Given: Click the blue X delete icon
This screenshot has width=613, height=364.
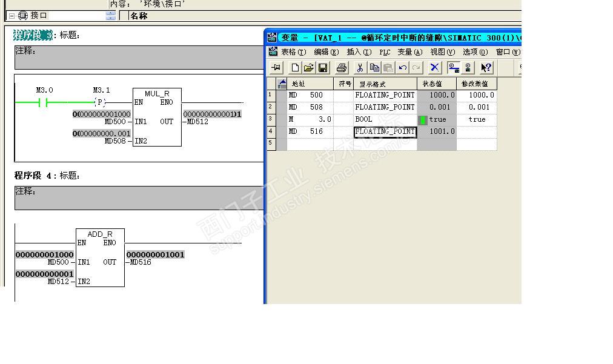Looking at the screenshot, I should [x=434, y=68].
